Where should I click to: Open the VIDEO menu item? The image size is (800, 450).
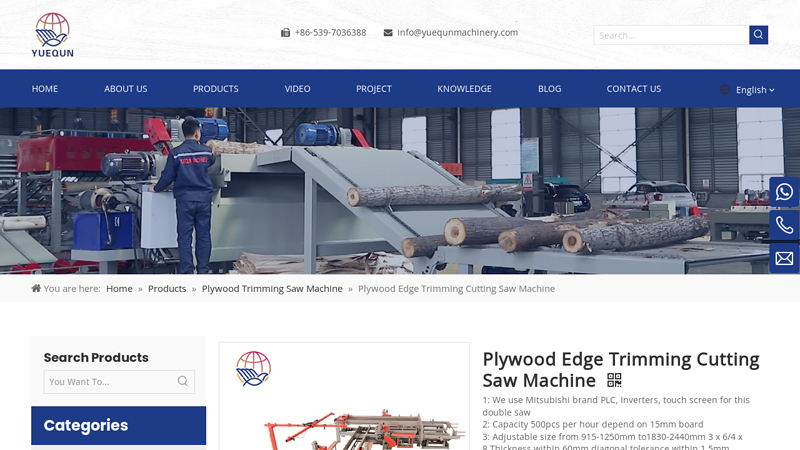pos(297,89)
